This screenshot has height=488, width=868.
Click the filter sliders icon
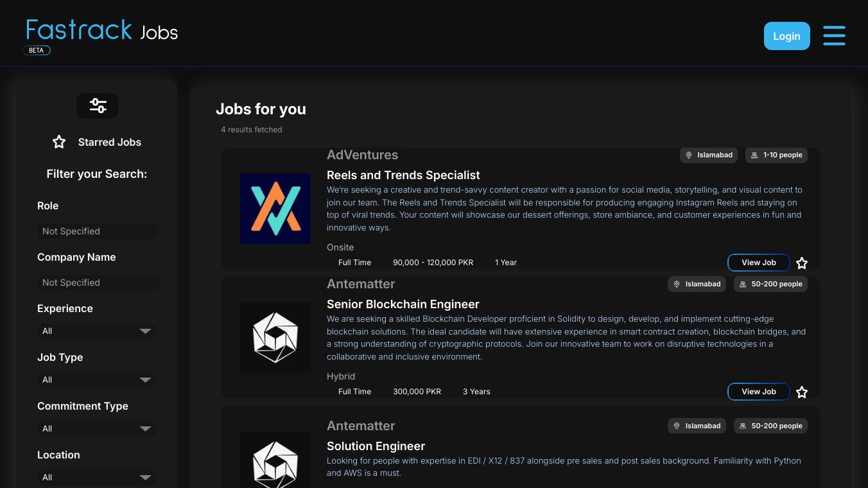tap(98, 106)
